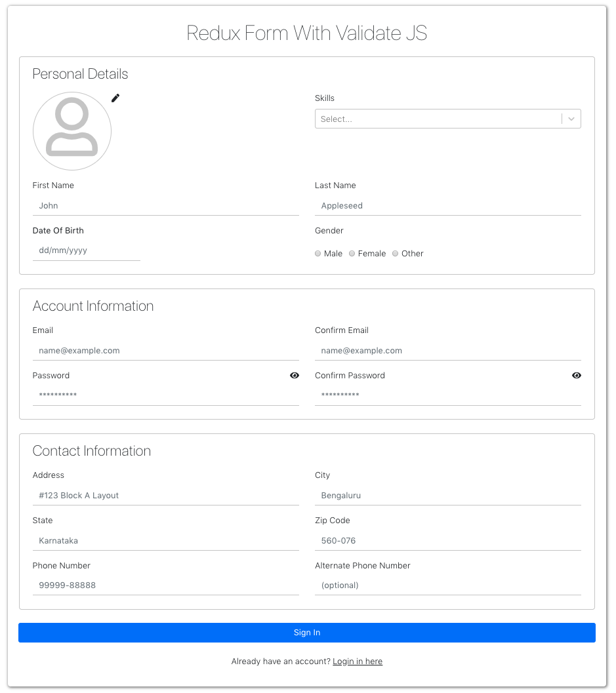Click the Email input field
616x693 pixels.
pyautogui.click(x=166, y=351)
